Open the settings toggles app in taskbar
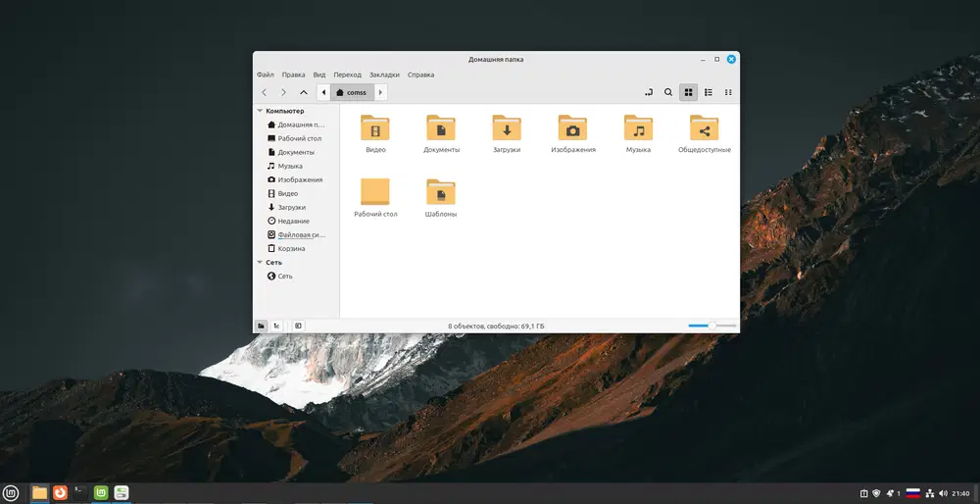 pos(122,493)
